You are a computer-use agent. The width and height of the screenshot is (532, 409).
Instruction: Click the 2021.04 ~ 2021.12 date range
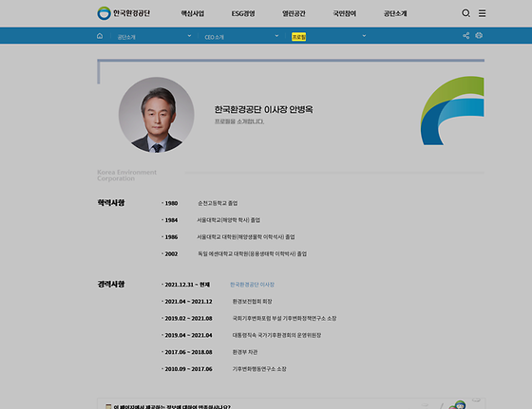pyautogui.click(x=189, y=302)
